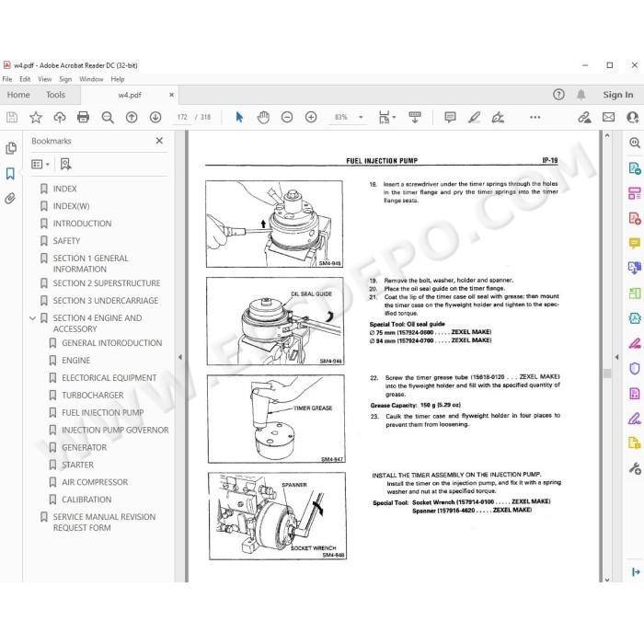The image size is (644, 644).
Task: Open the zoom percentage dropdown
Action: tap(361, 118)
